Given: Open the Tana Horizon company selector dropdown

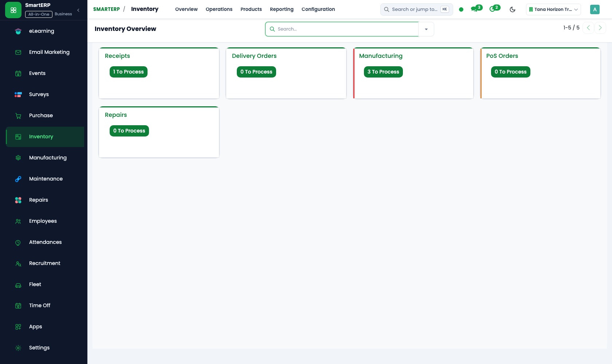Looking at the screenshot, I should (x=553, y=9).
